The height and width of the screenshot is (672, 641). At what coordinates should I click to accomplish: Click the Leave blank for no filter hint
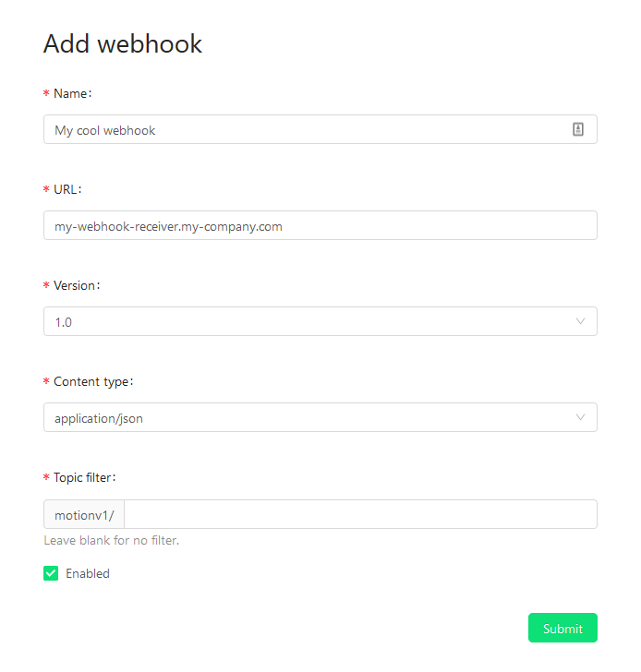pyautogui.click(x=112, y=540)
